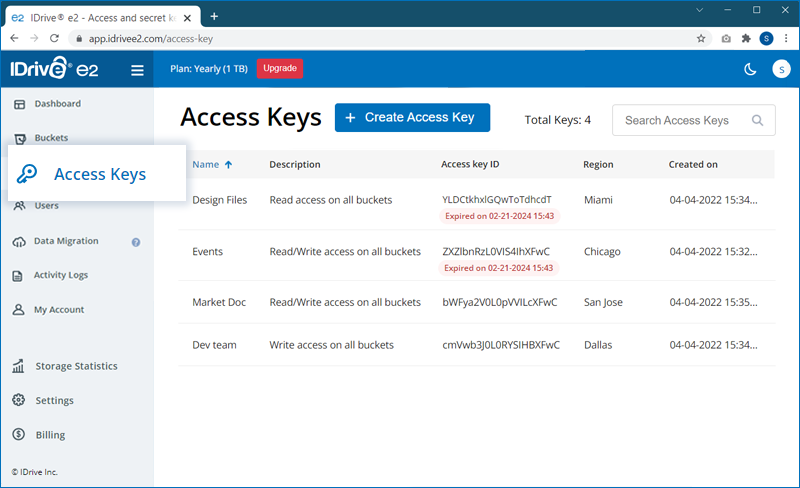800x488 pixels.
Task: Open the Dashboard sidebar icon
Action: pyautogui.click(x=19, y=104)
